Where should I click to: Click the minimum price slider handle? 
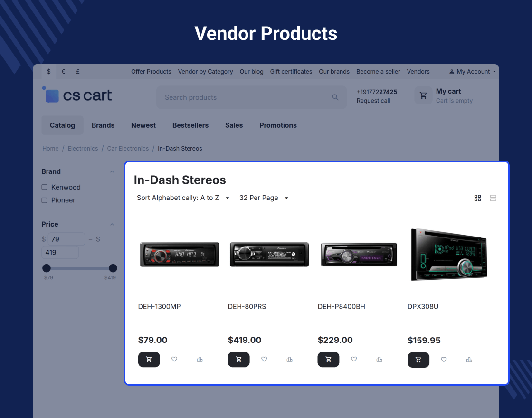click(47, 268)
